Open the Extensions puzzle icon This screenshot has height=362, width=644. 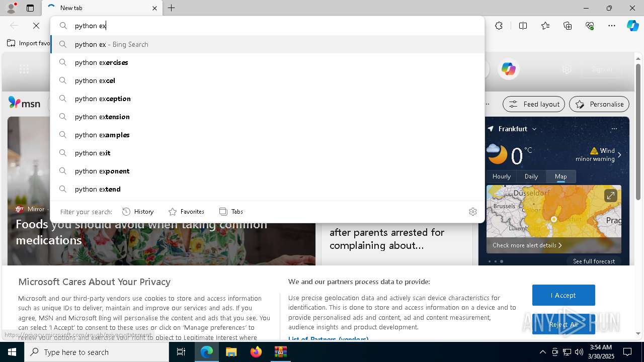499,26
